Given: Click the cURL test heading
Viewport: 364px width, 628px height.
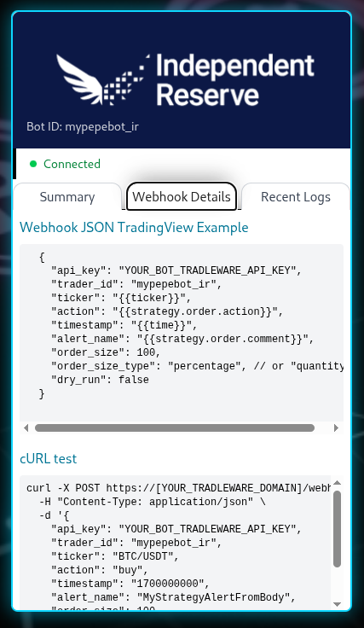Looking at the screenshot, I should click(x=48, y=458).
